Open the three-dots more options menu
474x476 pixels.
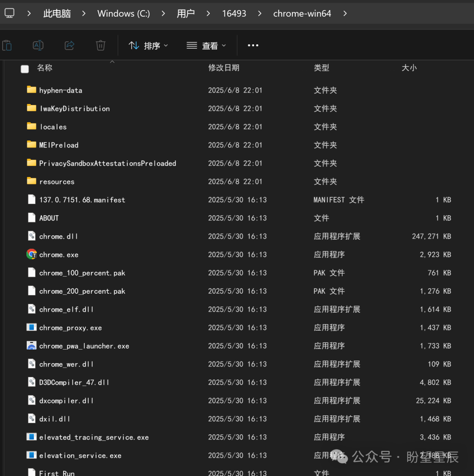[253, 46]
